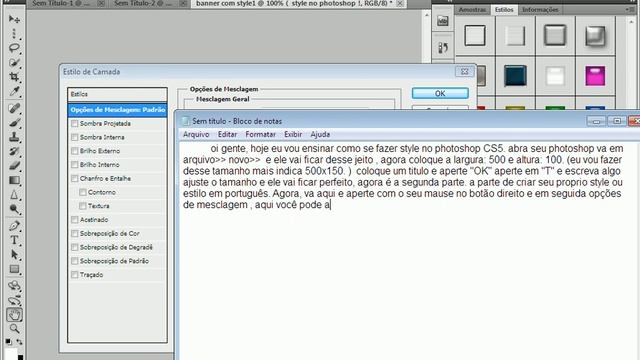The height and width of the screenshot is (360, 640).
Task: Select the banner com style1 document tab
Action: [x=294, y=3]
